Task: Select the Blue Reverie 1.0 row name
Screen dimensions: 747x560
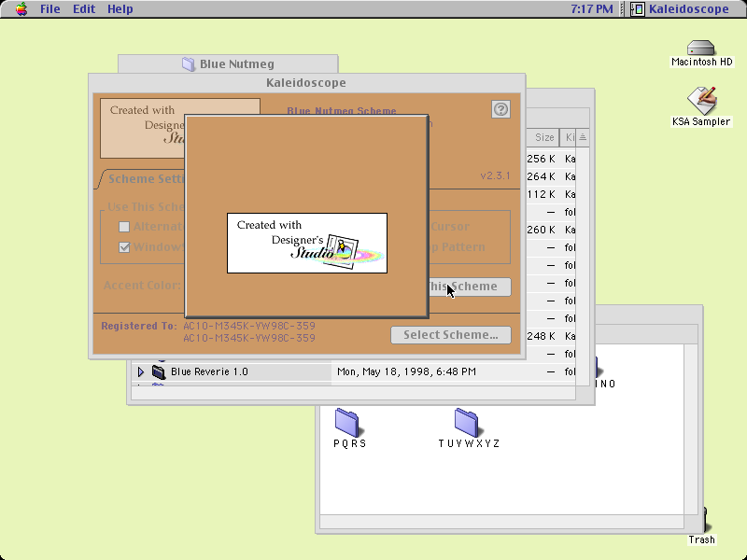Action: (x=209, y=371)
